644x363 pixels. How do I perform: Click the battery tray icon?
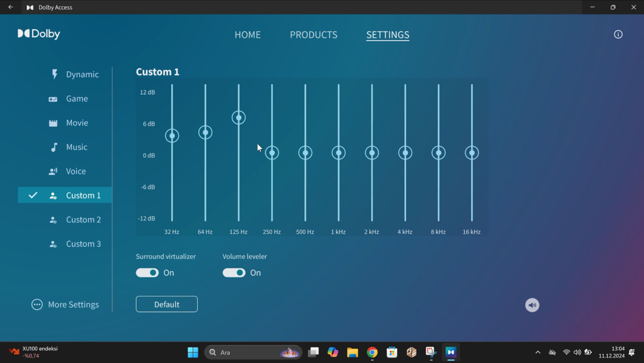(588, 352)
